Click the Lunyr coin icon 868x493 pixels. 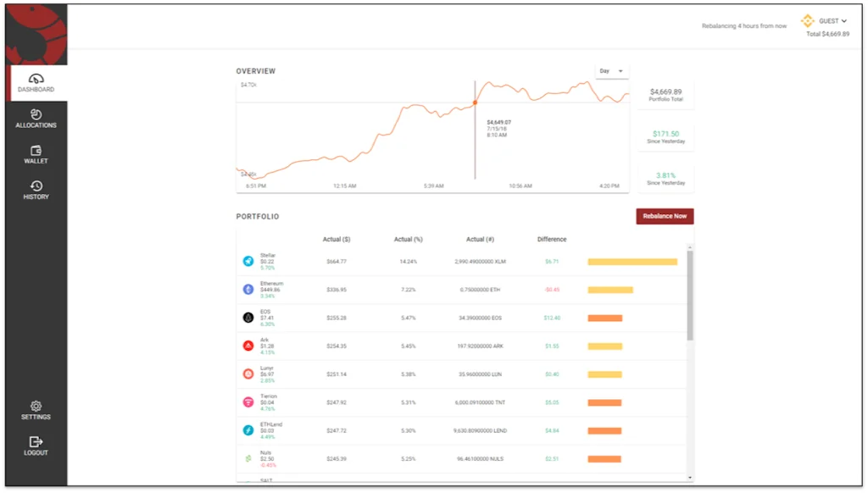[x=247, y=374]
